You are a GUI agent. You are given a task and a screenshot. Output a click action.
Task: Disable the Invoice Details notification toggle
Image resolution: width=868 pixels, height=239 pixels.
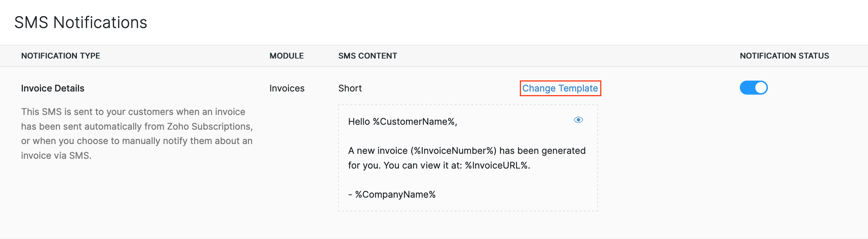click(754, 88)
